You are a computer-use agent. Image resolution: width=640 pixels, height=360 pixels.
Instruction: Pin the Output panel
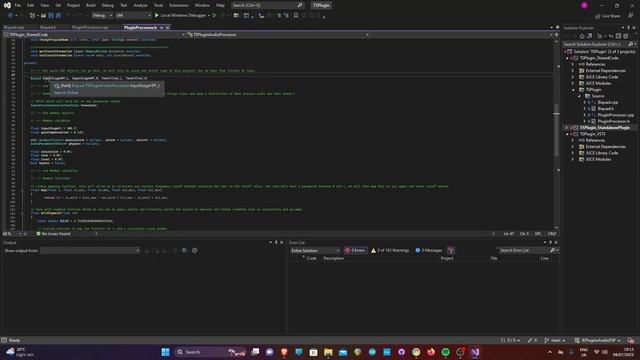276,242
